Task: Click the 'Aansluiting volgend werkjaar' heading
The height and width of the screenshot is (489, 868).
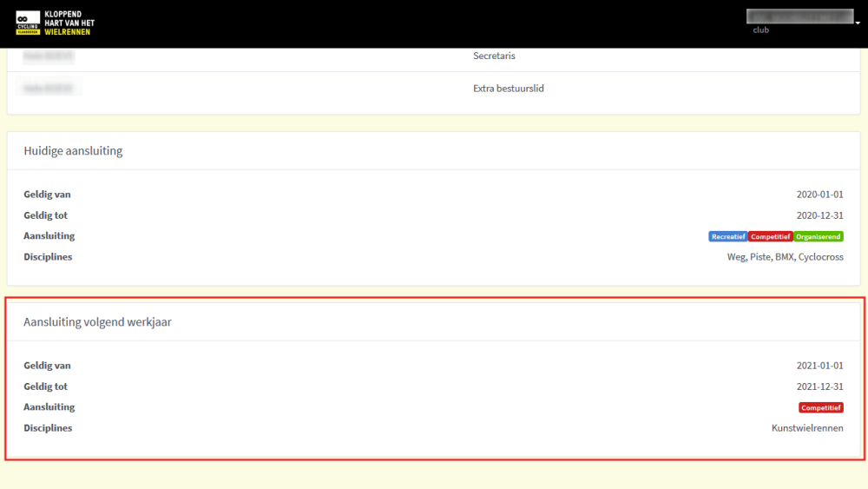Action: click(97, 321)
